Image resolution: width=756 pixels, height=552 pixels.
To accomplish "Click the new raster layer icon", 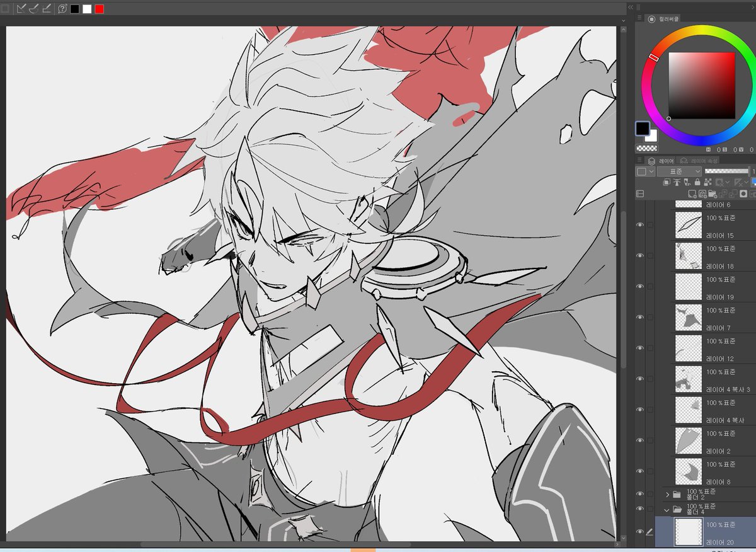I will pyautogui.click(x=692, y=194).
